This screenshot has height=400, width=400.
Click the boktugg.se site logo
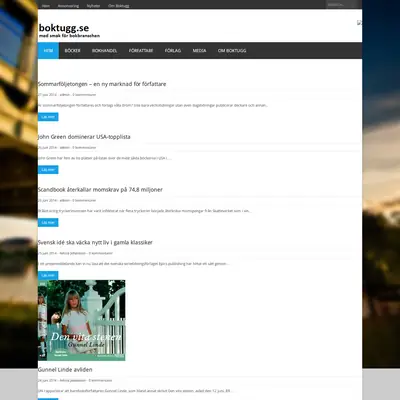(x=64, y=28)
